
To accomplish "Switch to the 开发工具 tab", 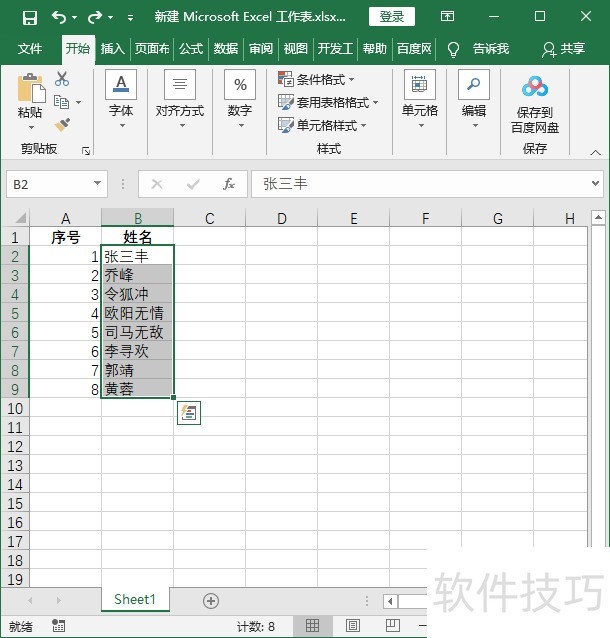I will tap(335, 49).
